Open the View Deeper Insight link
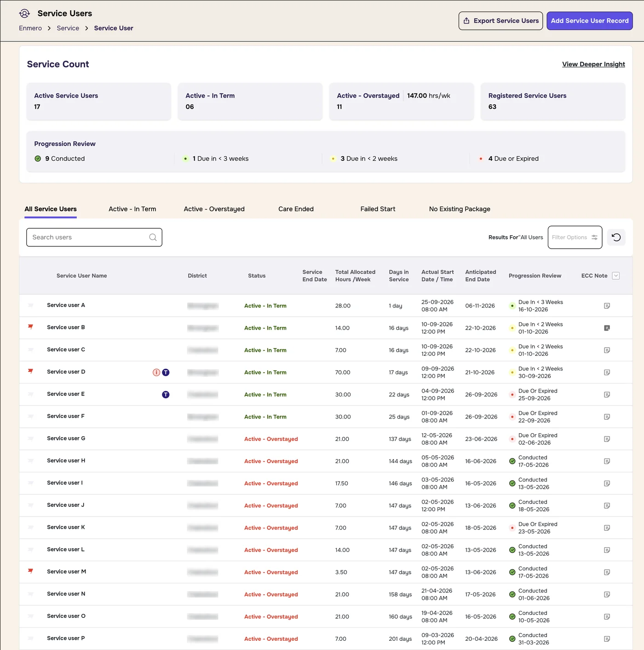The width and height of the screenshot is (644, 650). 593,64
